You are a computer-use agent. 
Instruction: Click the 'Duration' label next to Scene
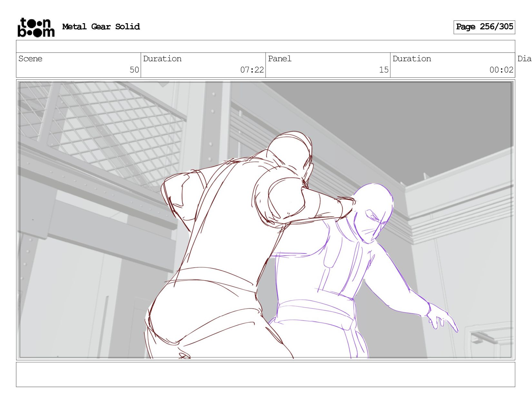(x=162, y=59)
